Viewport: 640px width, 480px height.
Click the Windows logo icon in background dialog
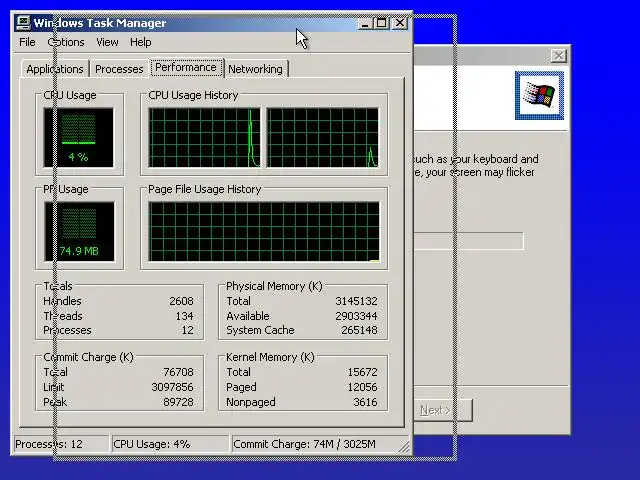539,96
